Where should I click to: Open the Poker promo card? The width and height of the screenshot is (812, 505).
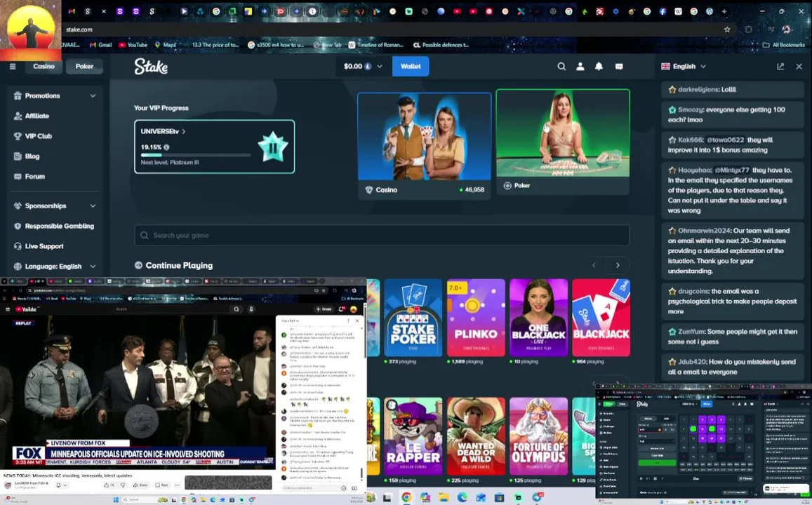(x=563, y=142)
